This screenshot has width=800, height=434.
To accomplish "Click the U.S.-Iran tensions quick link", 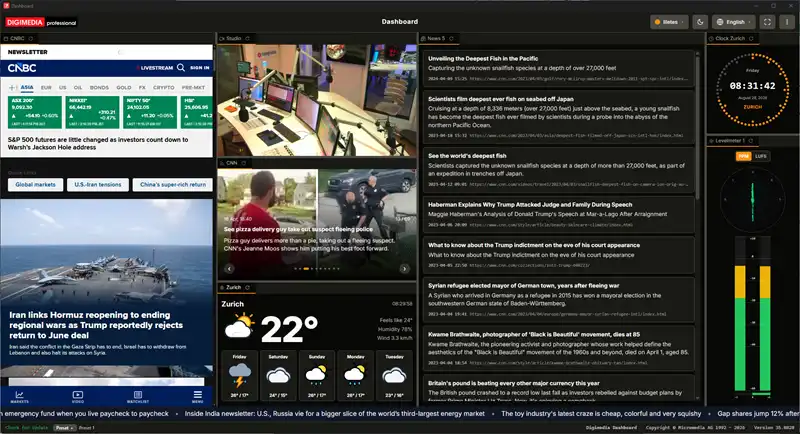I will point(97,185).
